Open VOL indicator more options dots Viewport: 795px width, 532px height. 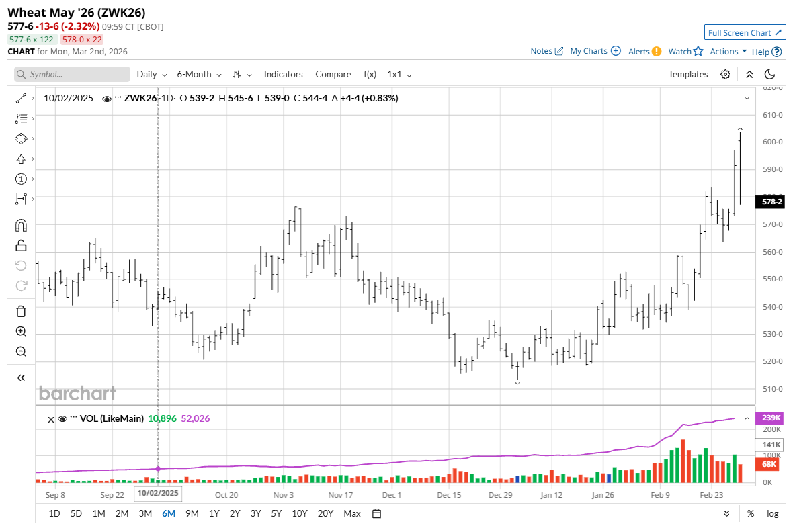coord(73,416)
